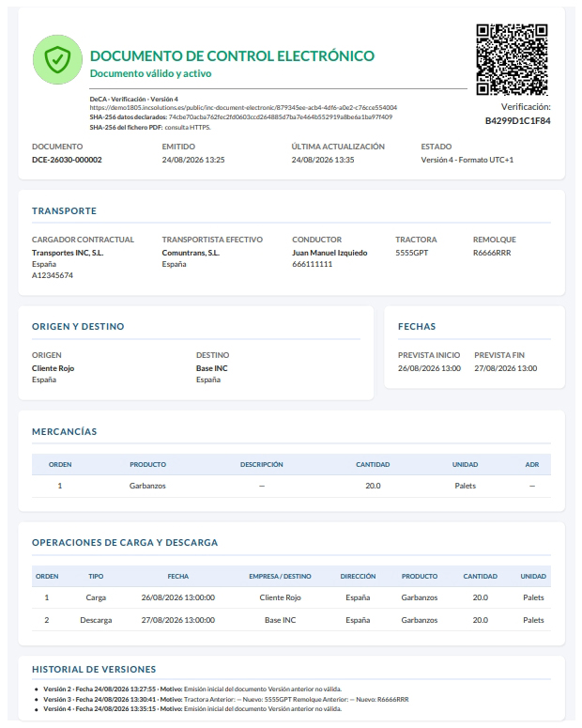Image resolution: width=582 pixels, height=728 pixels.
Task: Select tax ID A12345674
Action: 53,275
